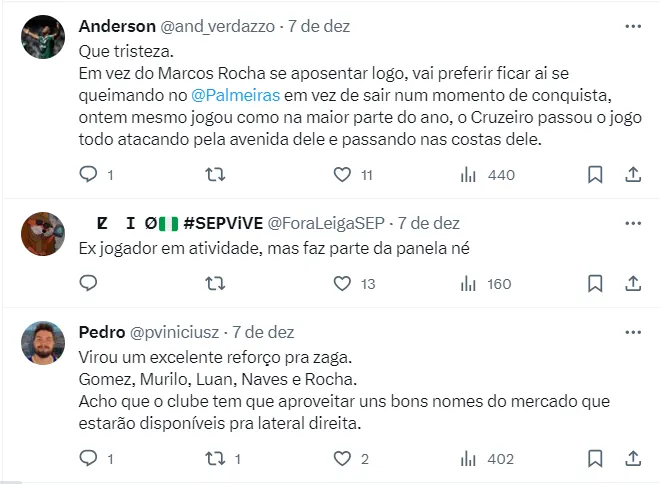Bookmark the @ForaLeigaSEP tweet

click(x=595, y=284)
